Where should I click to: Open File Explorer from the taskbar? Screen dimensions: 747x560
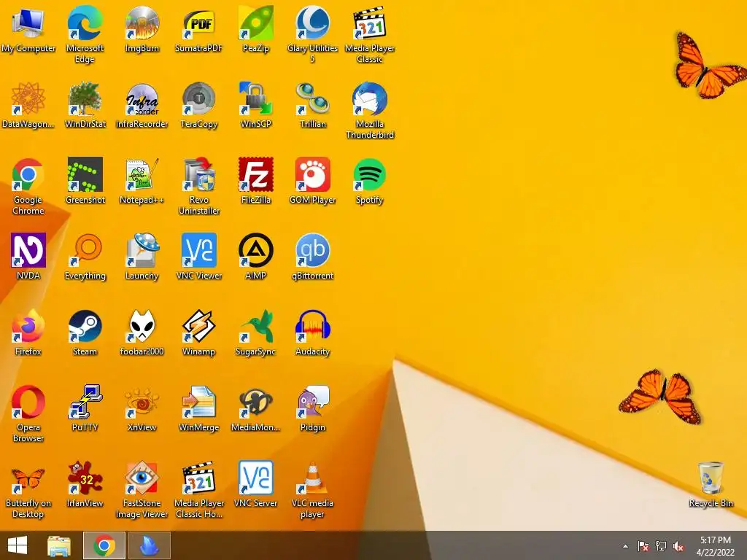click(59, 545)
